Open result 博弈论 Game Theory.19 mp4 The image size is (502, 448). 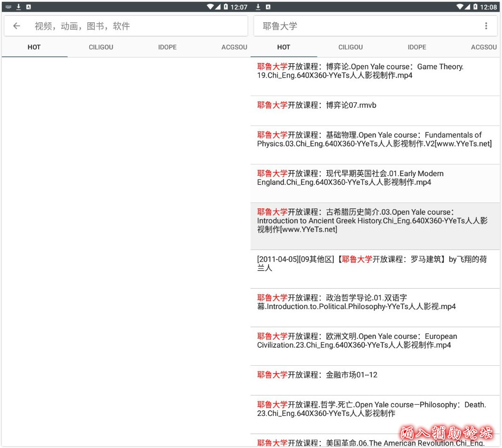[x=375, y=77]
